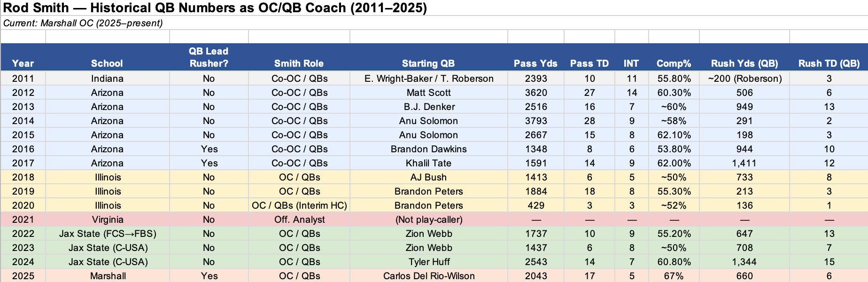Click the 67% completion cell
This screenshot has width=868, height=282.
pos(674,276)
